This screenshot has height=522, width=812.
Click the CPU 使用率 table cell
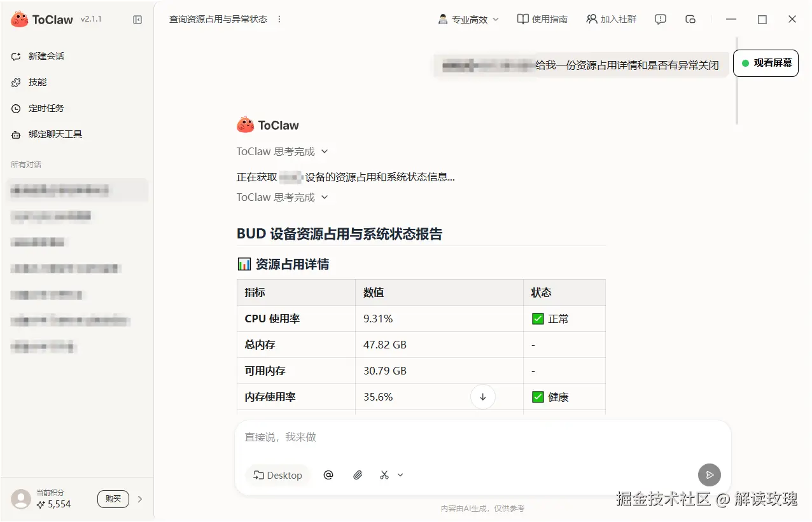click(x=296, y=319)
